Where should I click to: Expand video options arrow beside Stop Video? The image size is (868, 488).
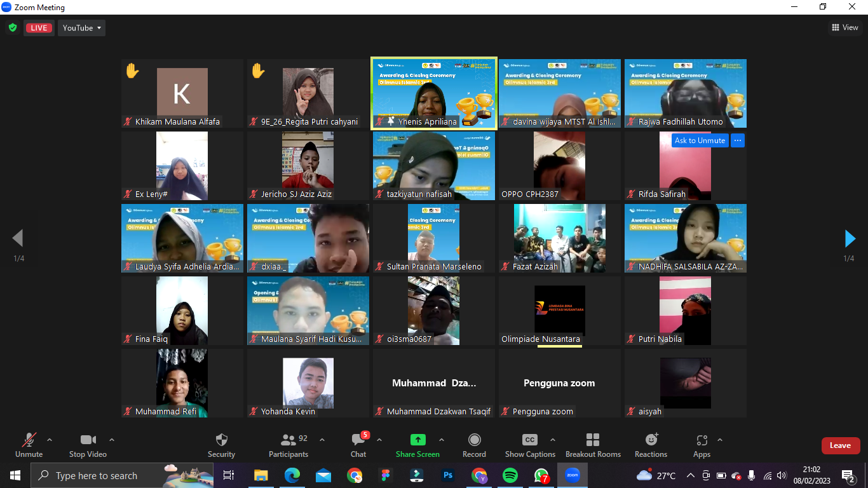point(112,440)
